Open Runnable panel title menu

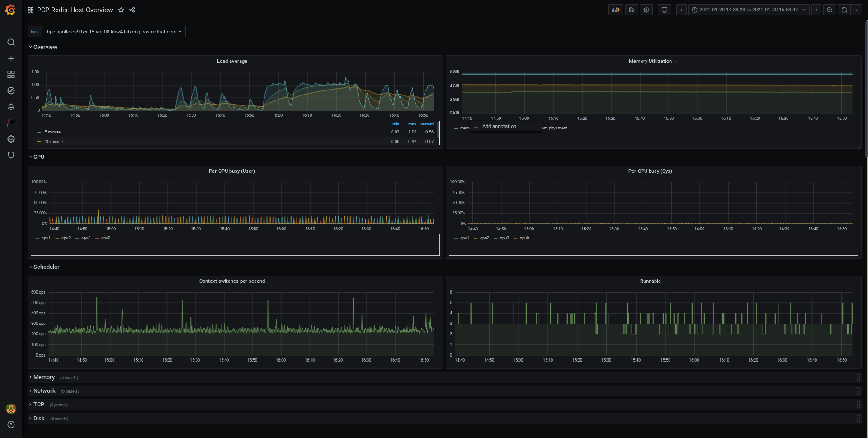(x=650, y=281)
